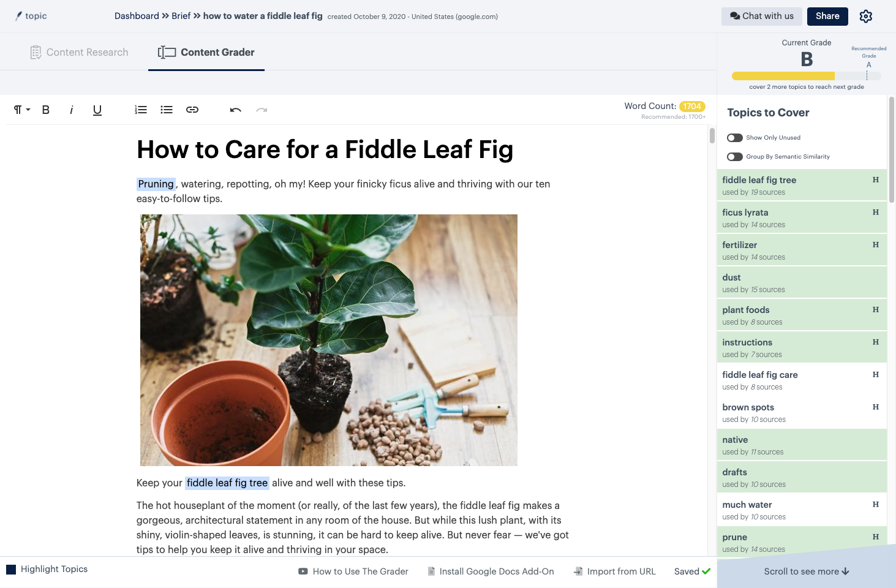Undo the last edit
Viewport: 896px width, 588px height.
236,110
